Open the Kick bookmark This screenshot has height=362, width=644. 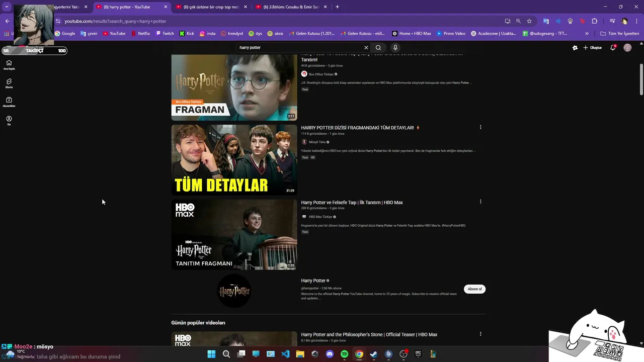pos(187,34)
